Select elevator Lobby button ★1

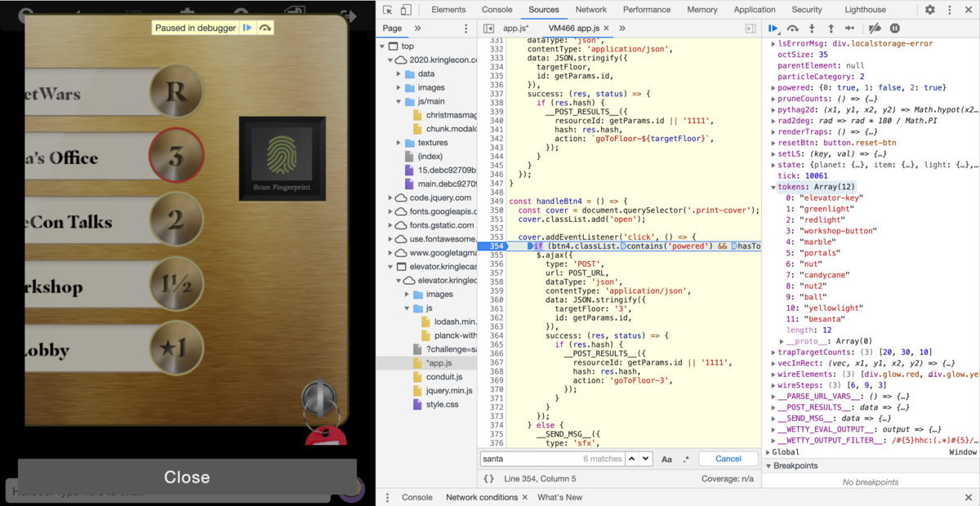(176, 349)
